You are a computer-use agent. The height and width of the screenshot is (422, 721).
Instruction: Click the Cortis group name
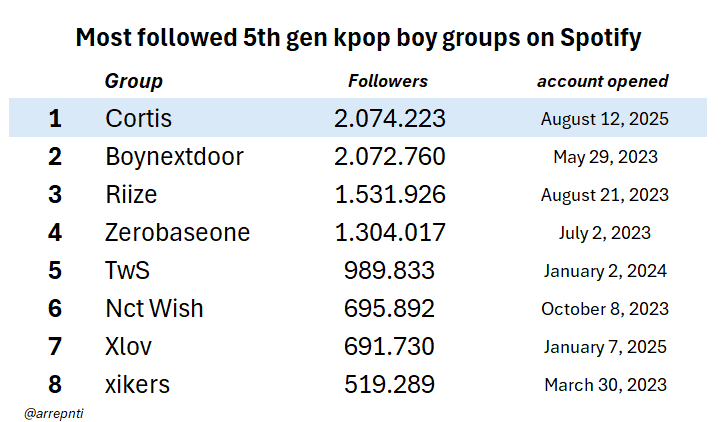tap(138, 119)
